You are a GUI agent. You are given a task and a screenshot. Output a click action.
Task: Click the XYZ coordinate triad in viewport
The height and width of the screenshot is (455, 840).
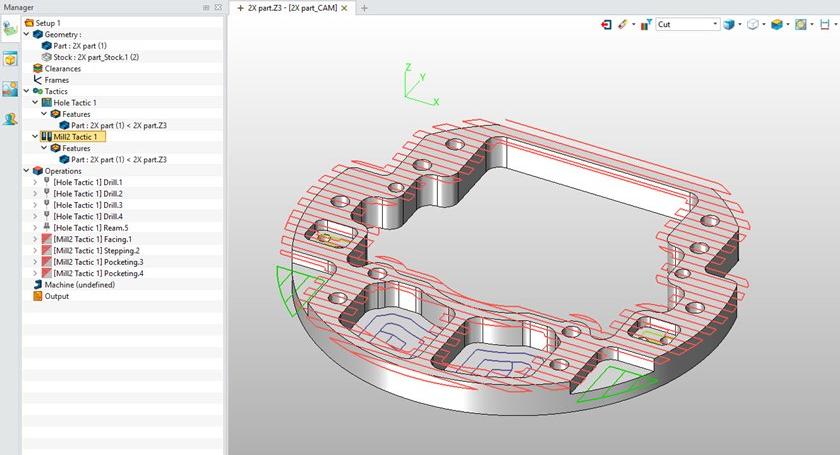click(x=421, y=84)
